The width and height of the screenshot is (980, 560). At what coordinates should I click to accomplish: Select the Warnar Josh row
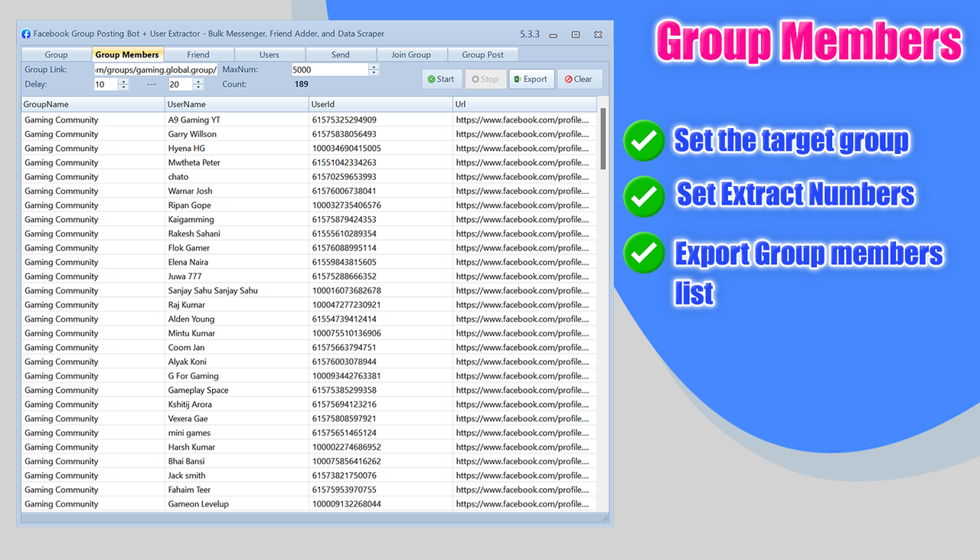point(309,191)
